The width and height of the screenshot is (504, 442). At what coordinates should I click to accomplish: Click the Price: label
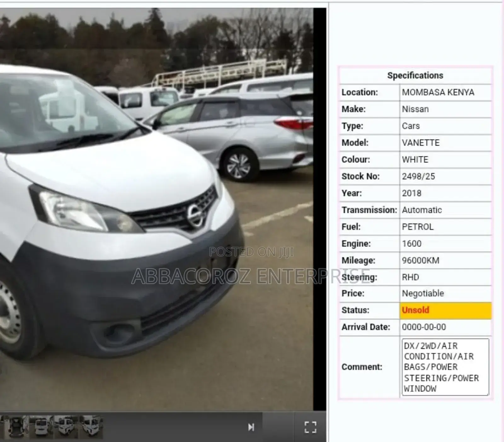click(353, 294)
